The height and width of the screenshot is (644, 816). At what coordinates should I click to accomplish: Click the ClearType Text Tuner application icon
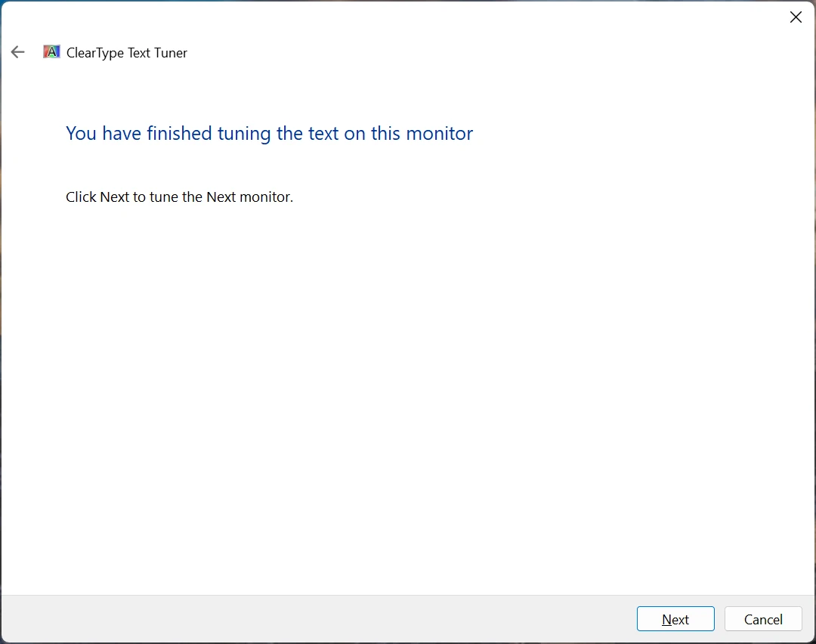[51, 51]
